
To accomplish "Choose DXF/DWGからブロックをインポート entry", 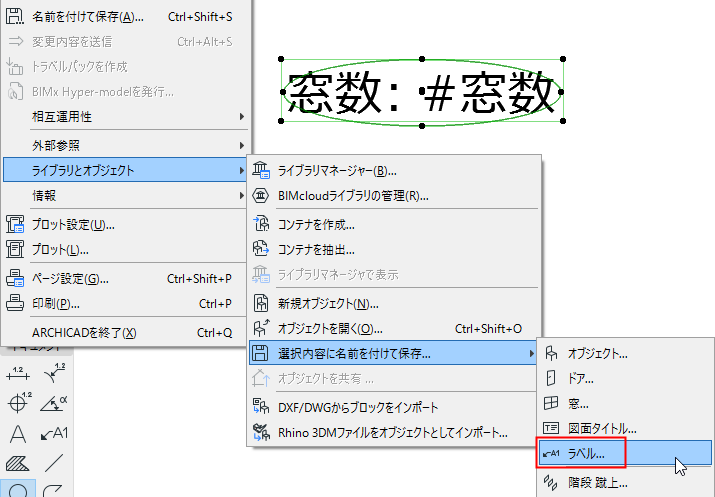I will [394, 407].
